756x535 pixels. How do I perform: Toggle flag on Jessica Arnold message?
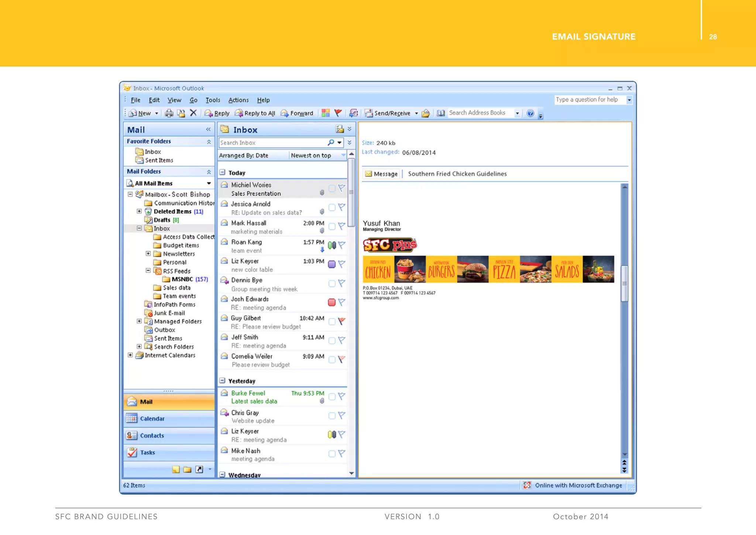click(342, 207)
